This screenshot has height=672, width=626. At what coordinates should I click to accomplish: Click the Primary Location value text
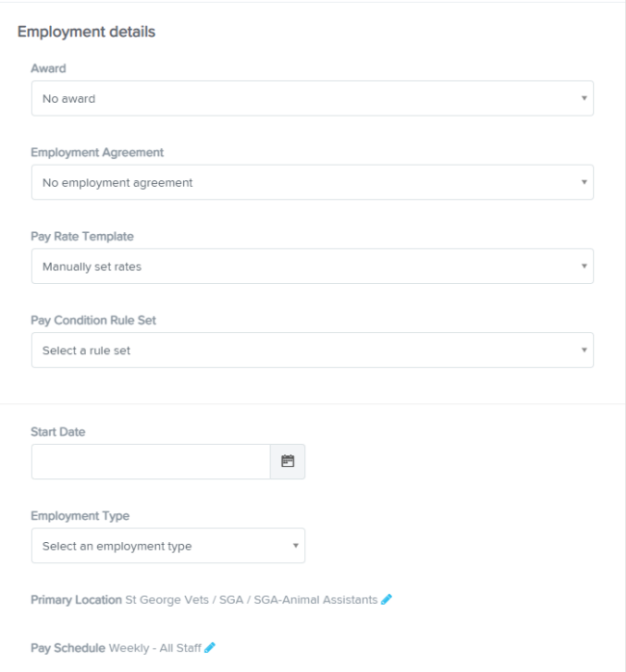251,600
